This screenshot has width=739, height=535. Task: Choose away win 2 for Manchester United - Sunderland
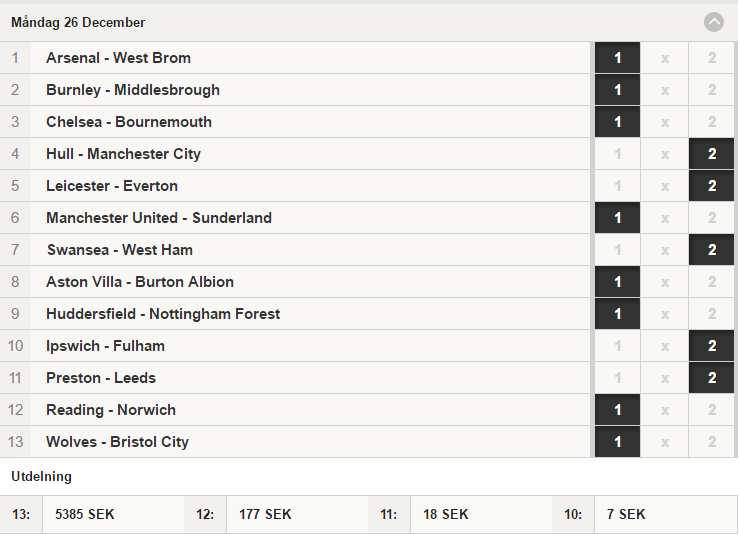point(712,218)
